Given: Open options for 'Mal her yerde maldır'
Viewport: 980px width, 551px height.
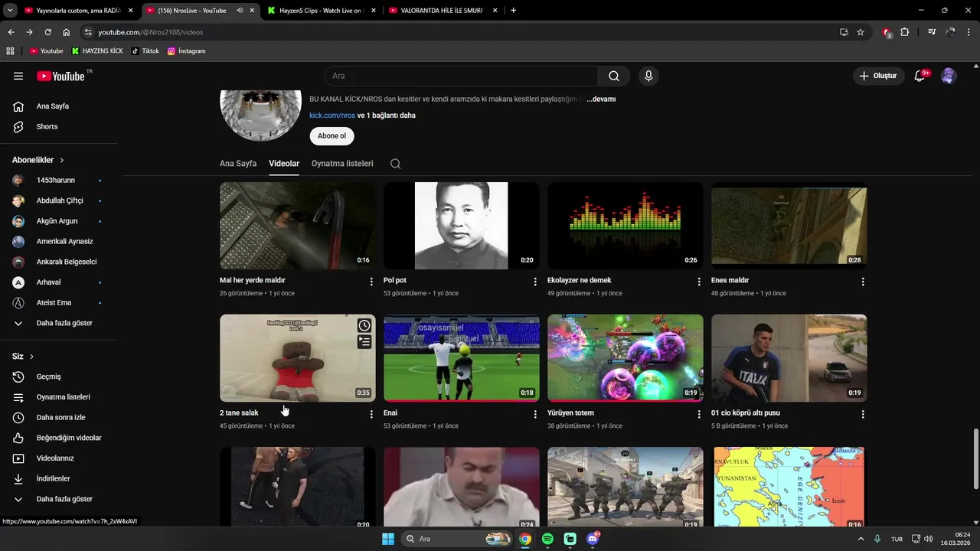Looking at the screenshot, I should click(371, 282).
